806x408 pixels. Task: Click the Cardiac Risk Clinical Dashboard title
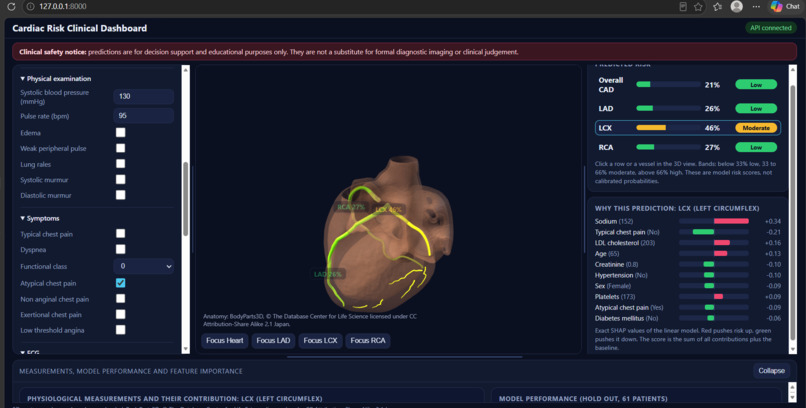(80, 28)
